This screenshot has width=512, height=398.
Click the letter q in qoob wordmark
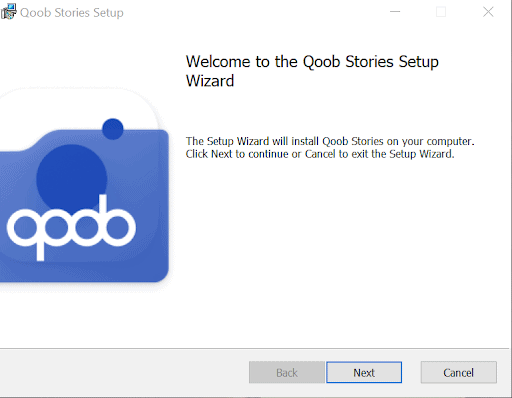coord(25,234)
